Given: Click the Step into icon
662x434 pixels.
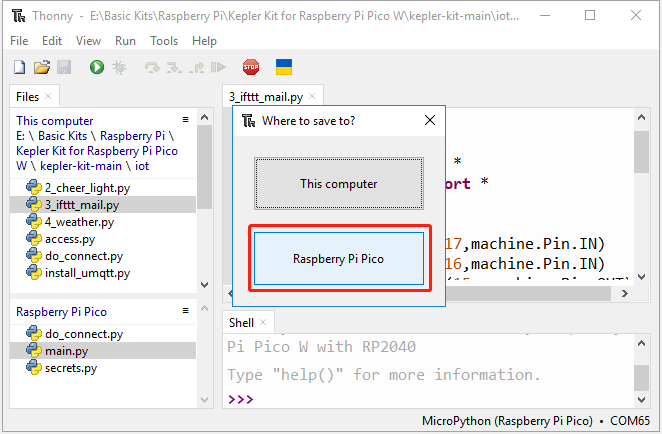Looking at the screenshot, I should pyautogui.click(x=174, y=68).
